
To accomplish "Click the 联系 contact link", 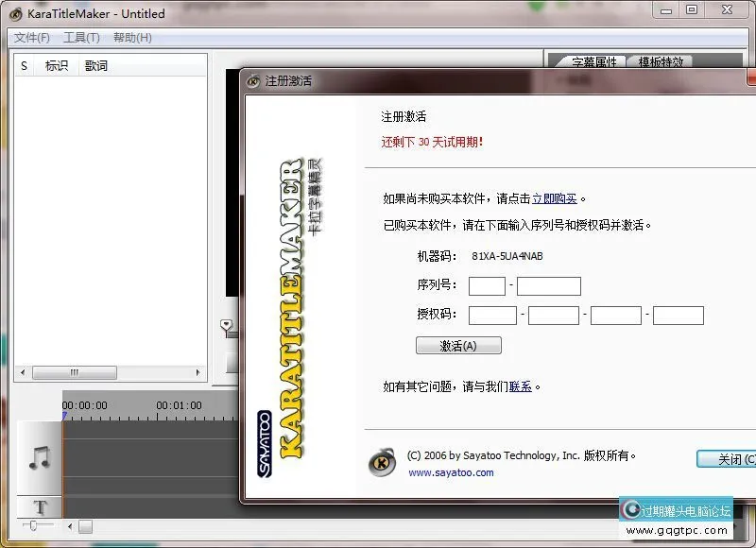I will (520, 386).
